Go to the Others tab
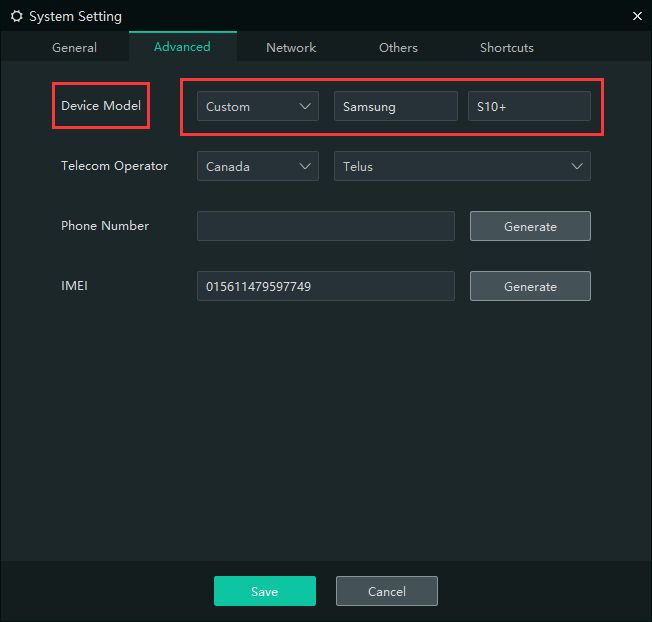This screenshot has height=622, width=652. point(398,48)
